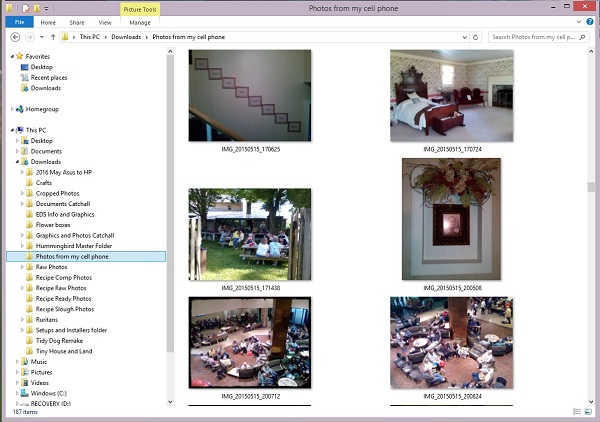Image resolution: width=600 pixels, height=422 pixels.
Task: Expand the Graphics and Photos Catchall folder
Action: [x=22, y=235]
